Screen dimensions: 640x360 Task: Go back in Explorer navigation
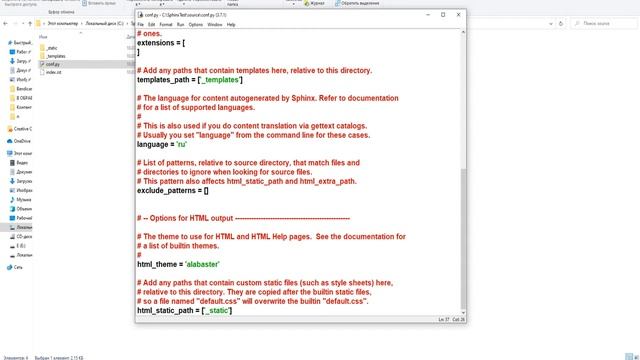(5, 24)
